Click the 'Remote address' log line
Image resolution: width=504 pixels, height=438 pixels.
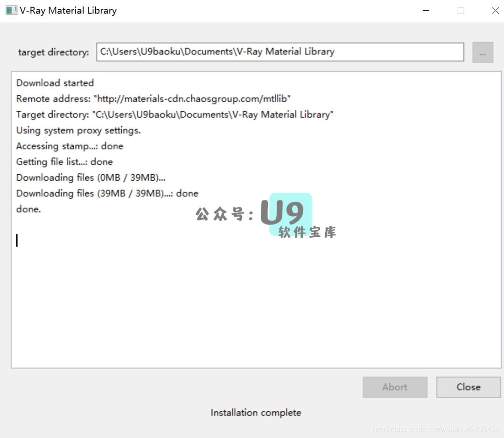point(154,99)
